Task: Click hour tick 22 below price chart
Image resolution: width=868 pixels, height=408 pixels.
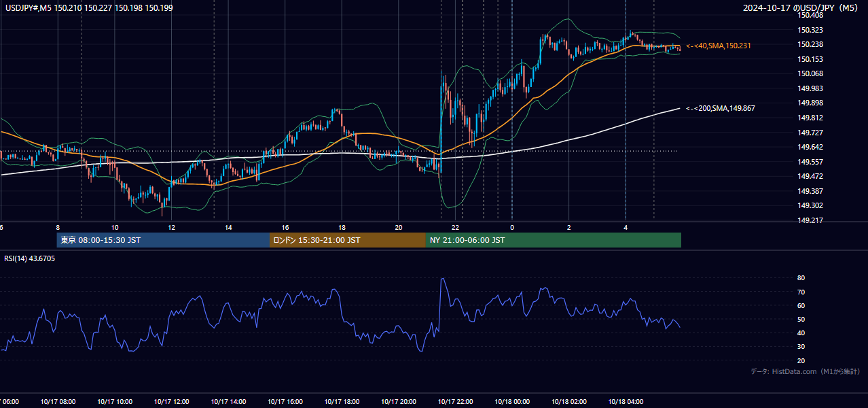Action: coord(456,227)
